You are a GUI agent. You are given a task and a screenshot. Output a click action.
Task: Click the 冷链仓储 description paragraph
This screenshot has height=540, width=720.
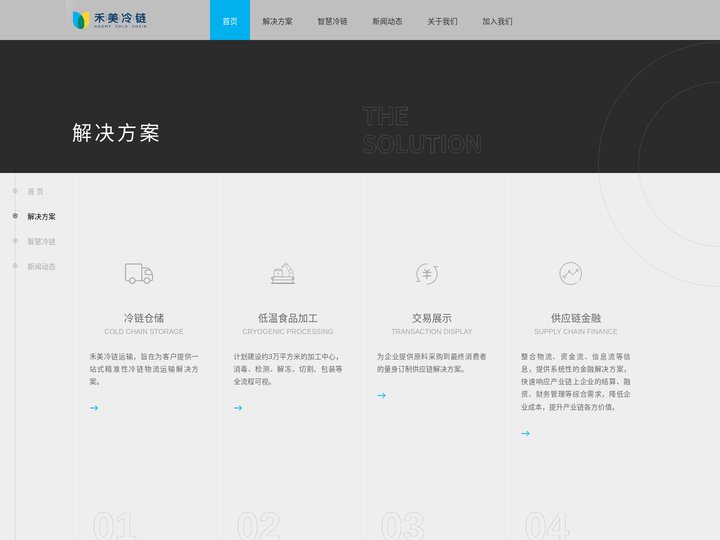tap(144, 369)
